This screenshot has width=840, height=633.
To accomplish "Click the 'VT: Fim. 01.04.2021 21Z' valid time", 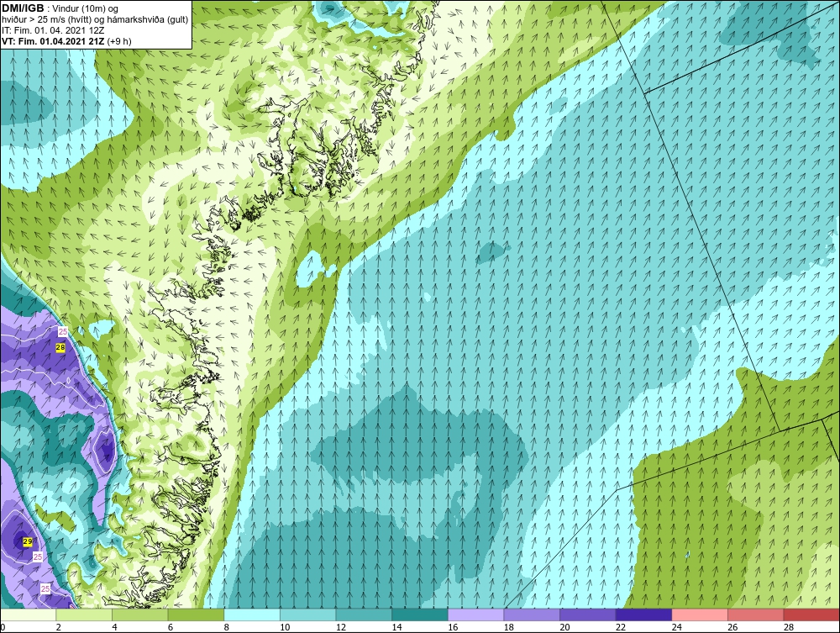I will [53, 40].
